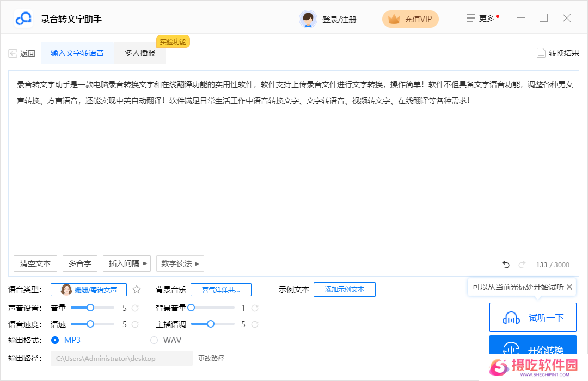This screenshot has width=588, height=381.
Task: Click 试听一下 to preview audio
Action: point(532,317)
